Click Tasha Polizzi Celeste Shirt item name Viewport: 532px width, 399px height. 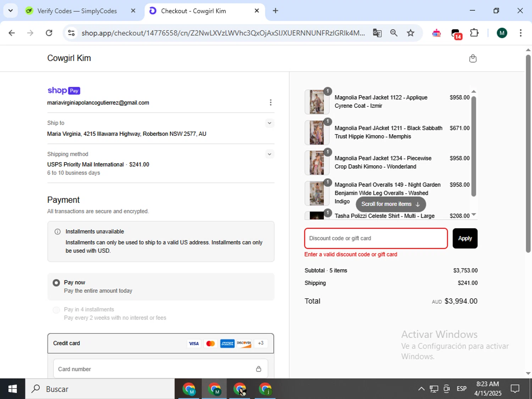point(384,216)
